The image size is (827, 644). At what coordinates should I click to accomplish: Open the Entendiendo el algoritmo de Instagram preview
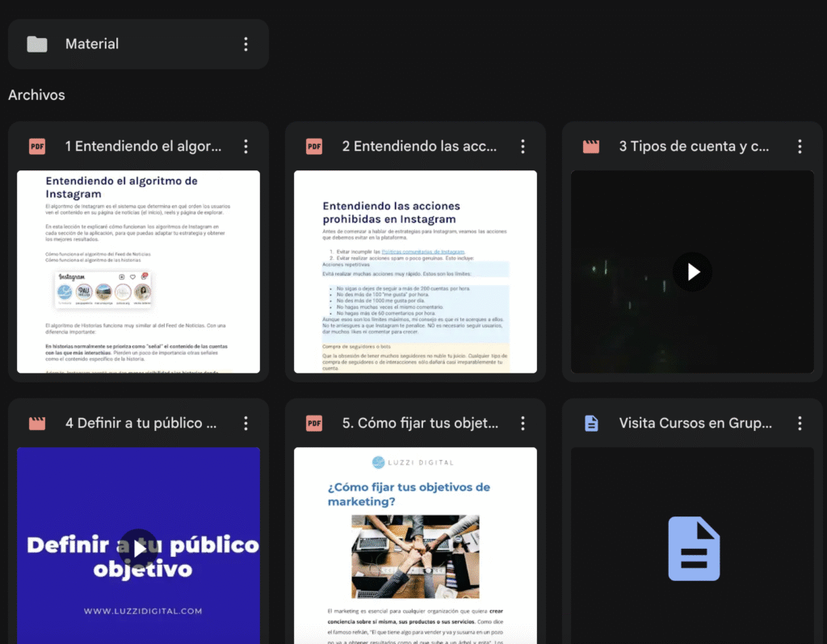(138, 272)
